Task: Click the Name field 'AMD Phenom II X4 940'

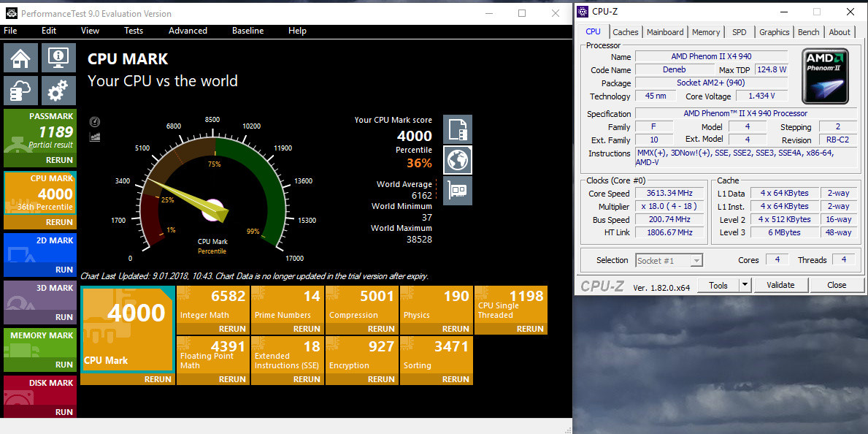Action: tap(711, 56)
